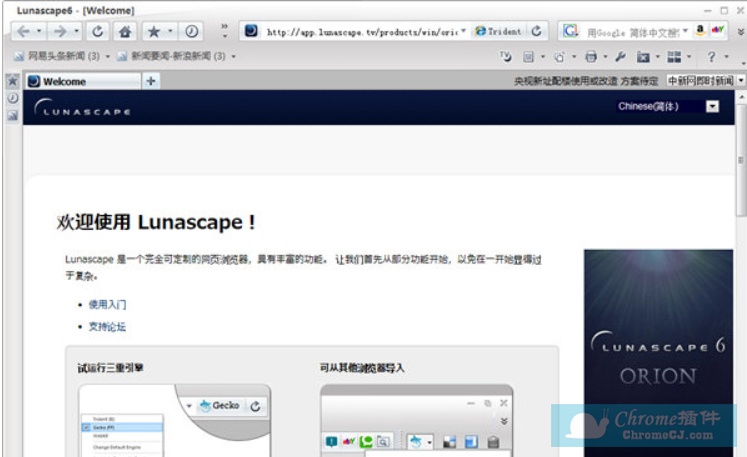The image size is (747, 457).
Task: Open the RSS feed sidebar icon
Action: coord(12,115)
